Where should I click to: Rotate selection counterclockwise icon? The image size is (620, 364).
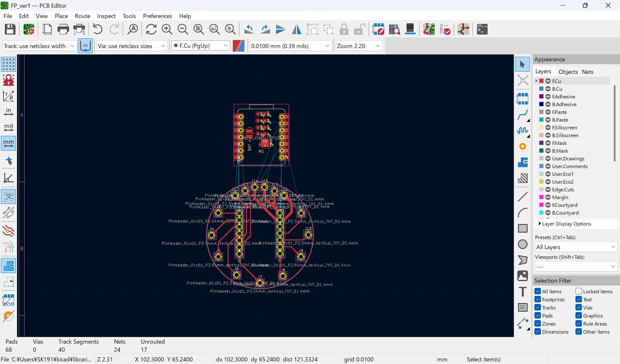tap(249, 29)
